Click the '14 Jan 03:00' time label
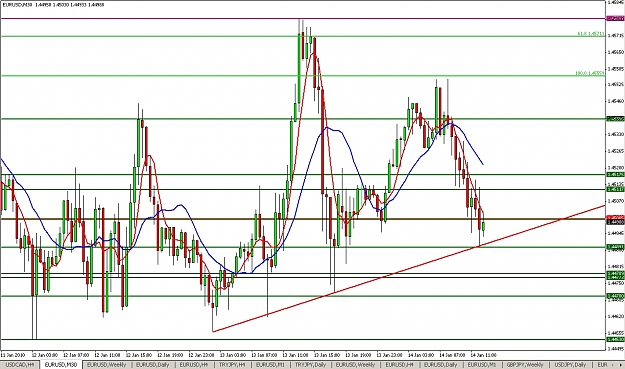Viewport: 625px width, 369px height. click(421, 355)
